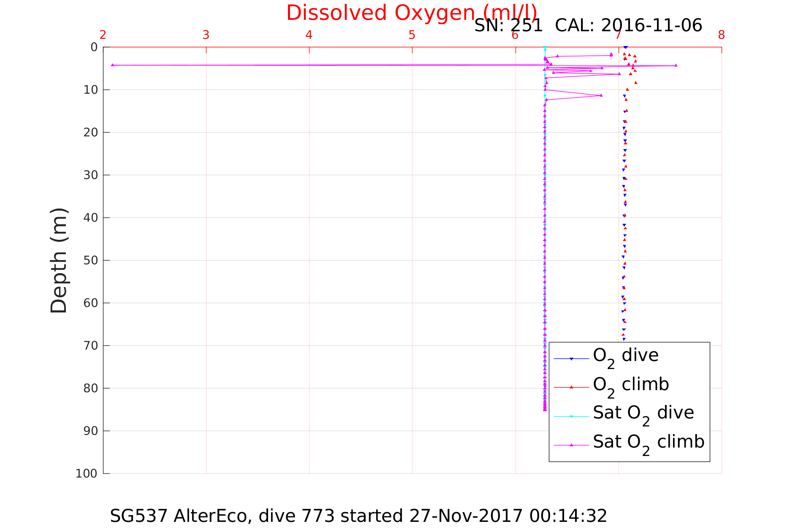This screenshot has width=798, height=532.
Task: Click the 'SN: 251 CAL: 2016-11-06' annotation
Action: [588, 25]
